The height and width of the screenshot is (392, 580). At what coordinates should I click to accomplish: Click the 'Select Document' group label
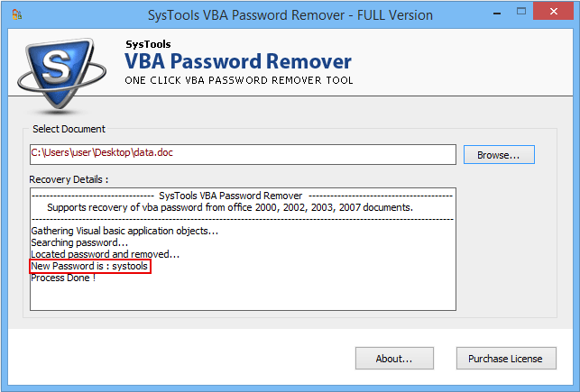pos(69,129)
